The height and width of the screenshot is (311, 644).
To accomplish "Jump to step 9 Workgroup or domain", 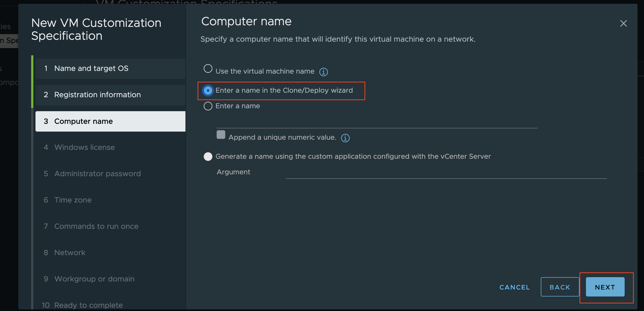I will point(94,279).
